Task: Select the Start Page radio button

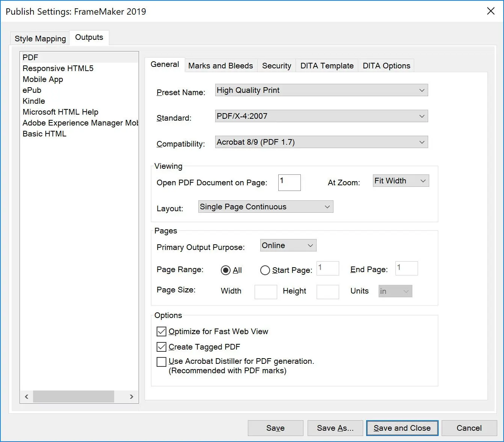Action: 265,270
